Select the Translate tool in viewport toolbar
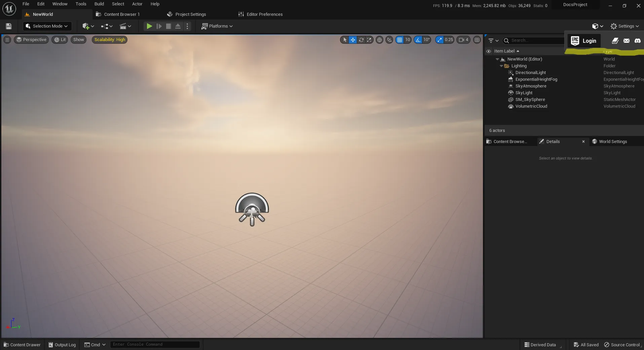Image resolution: width=644 pixels, height=350 pixels. 352,40
